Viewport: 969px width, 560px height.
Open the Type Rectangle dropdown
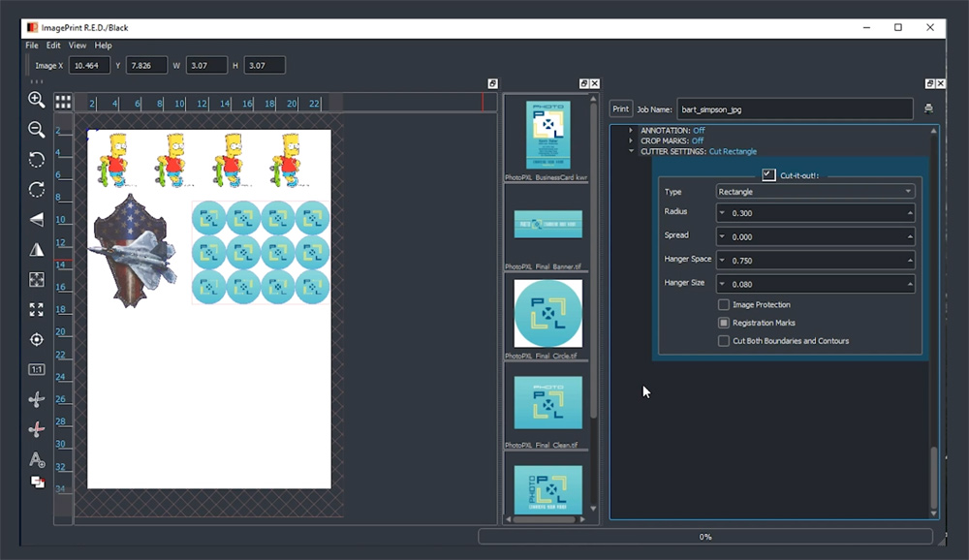tap(814, 192)
